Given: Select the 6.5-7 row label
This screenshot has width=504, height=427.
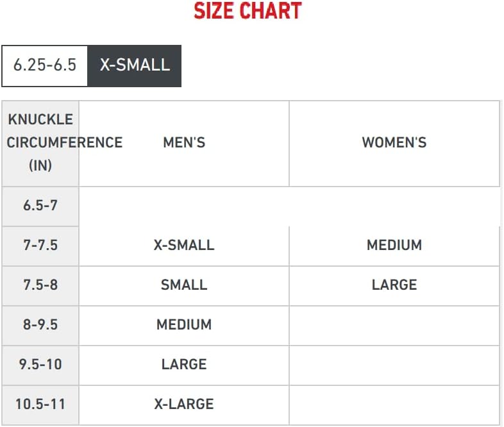Looking at the screenshot, I should [x=40, y=206].
